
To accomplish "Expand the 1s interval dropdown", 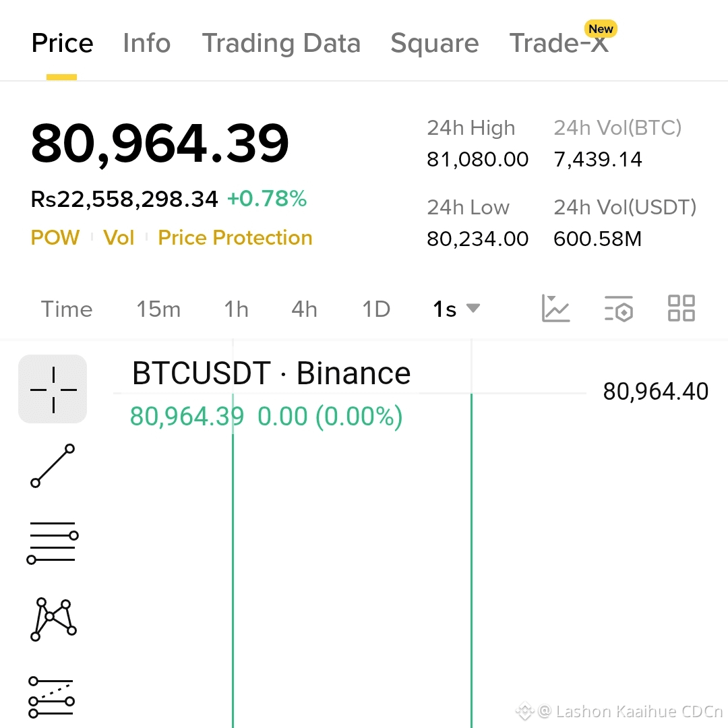I will coord(456,309).
